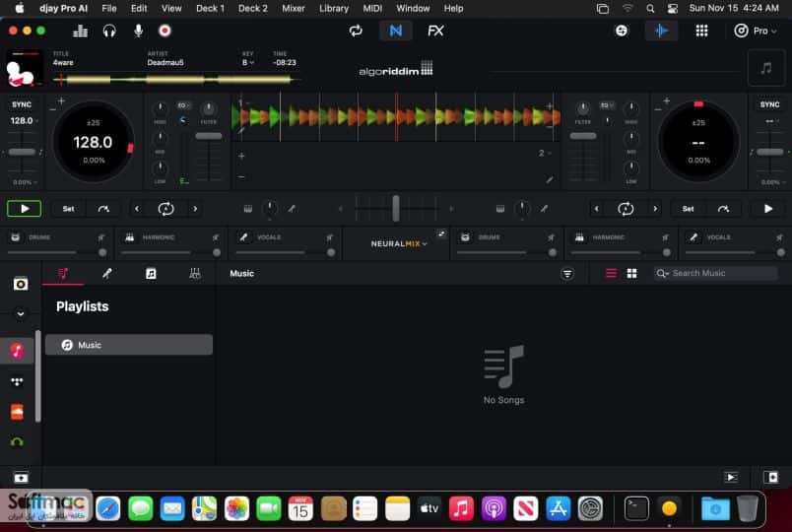Open Safari from the dock
Viewport: 792px width, 532px height.
(108, 507)
